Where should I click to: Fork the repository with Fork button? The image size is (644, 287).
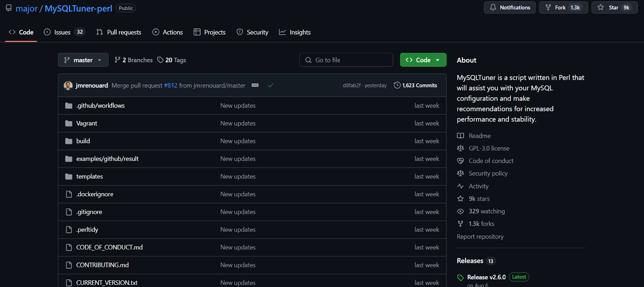[x=563, y=8]
